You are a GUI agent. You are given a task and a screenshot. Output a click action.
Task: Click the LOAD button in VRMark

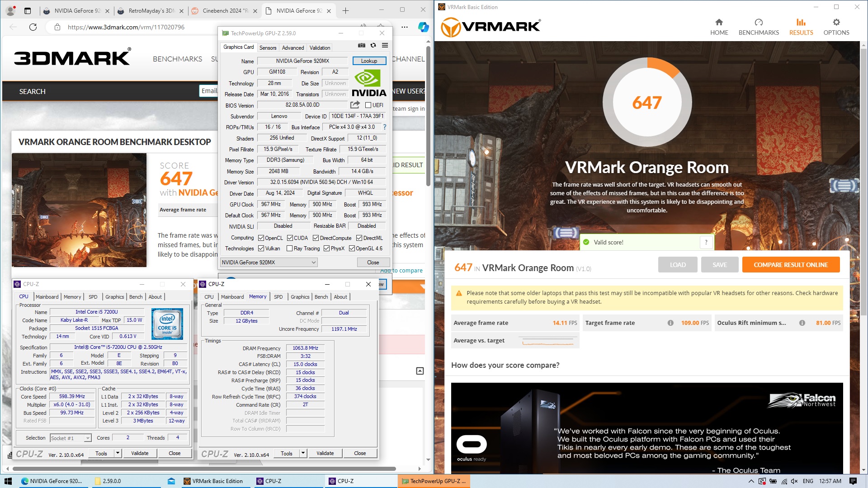[677, 265]
